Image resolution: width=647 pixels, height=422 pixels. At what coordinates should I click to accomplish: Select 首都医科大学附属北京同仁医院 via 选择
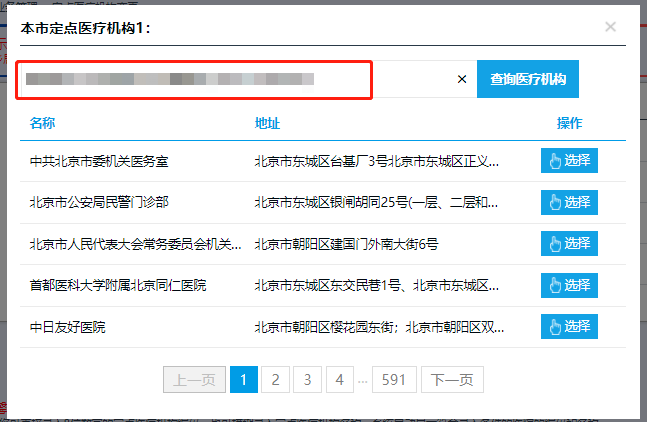[x=569, y=285]
